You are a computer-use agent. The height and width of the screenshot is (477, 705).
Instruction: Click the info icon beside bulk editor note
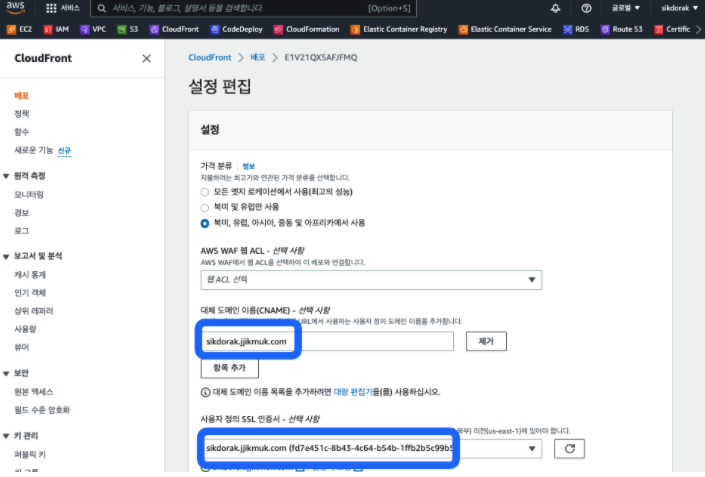[x=205, y=392]
